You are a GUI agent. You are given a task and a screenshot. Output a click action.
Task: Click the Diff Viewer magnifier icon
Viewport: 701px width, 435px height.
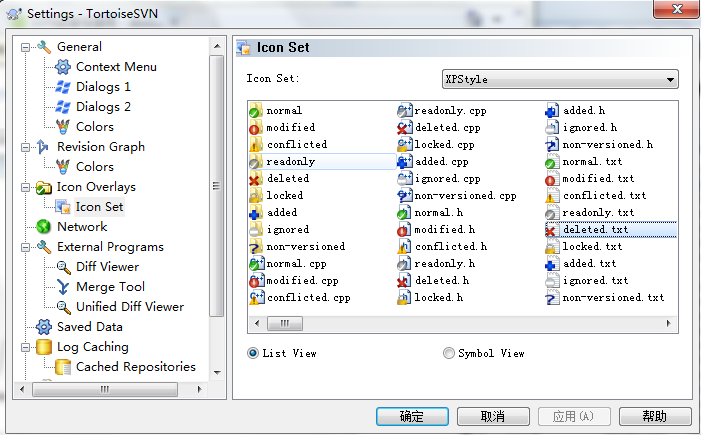(63, 267)
